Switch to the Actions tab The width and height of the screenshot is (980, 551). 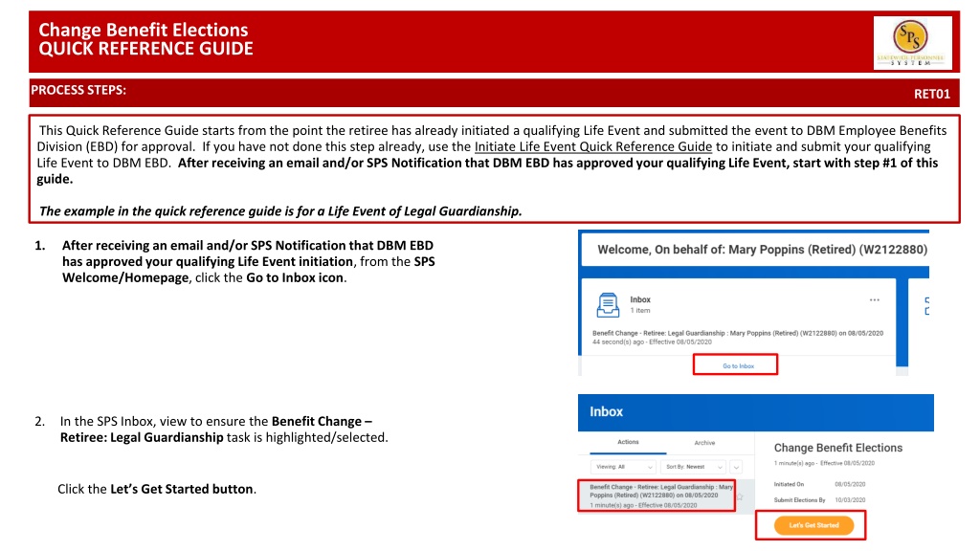tap(628, 442)
